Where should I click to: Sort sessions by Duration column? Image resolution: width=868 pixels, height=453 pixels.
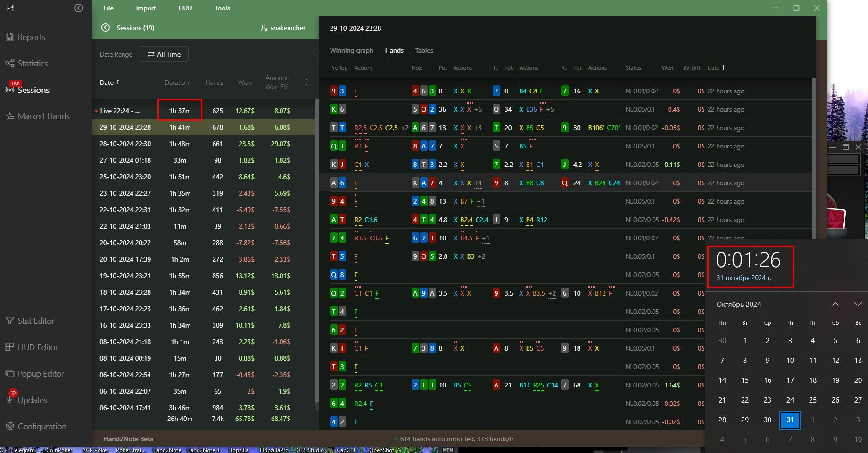click(x=176, y=82)
